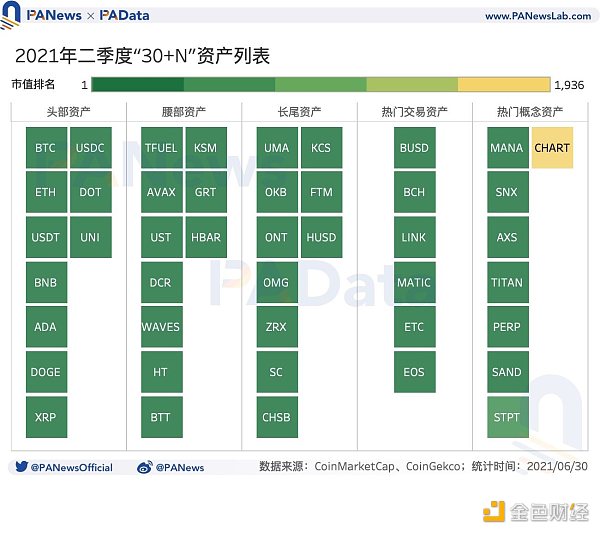Viewport: 600px width, 533px height.
Task: Select the UMA asset tile
Action: tap(277, 148)
